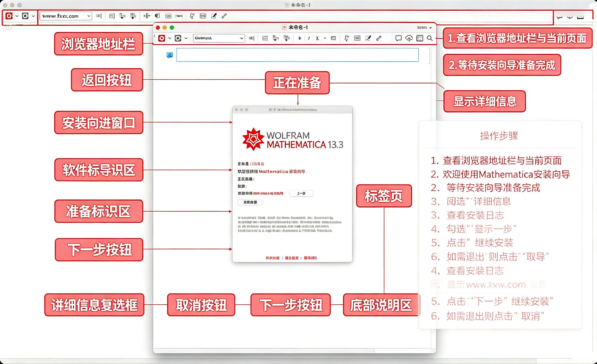Select the cell bracket right of the input cell
This screenshot has height=364, width=597.
click(x=429, y=56)
